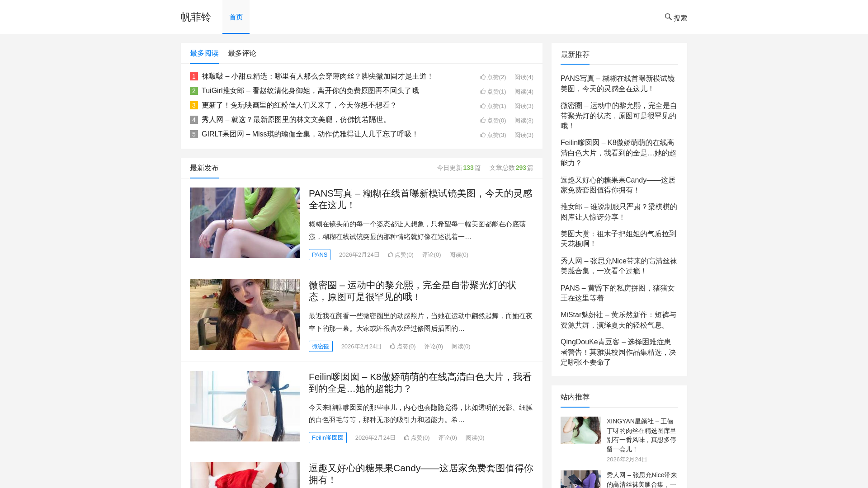Click the 搜索 text label
Image resolution: width=868 pixels, height=488 pixels.
click(680, 18)
